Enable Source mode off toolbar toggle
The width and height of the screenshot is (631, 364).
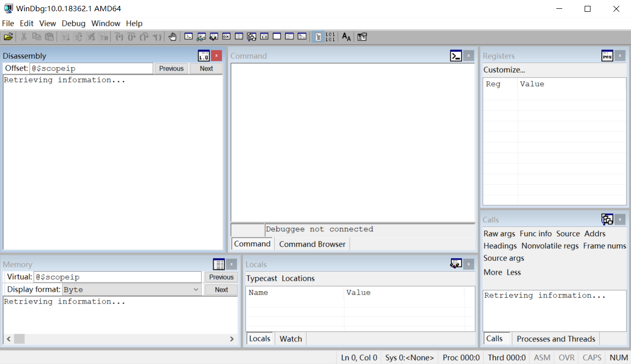click(x=330, y=37)
